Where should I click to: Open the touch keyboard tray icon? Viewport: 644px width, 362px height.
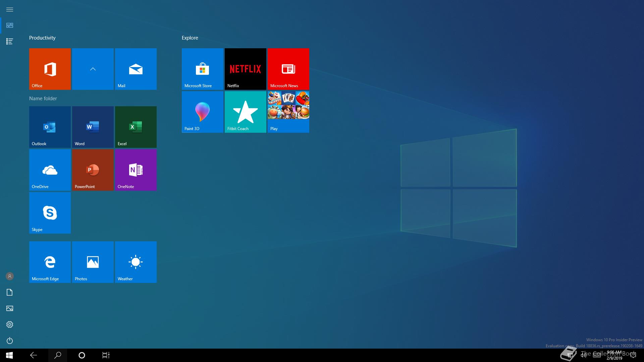597,355
